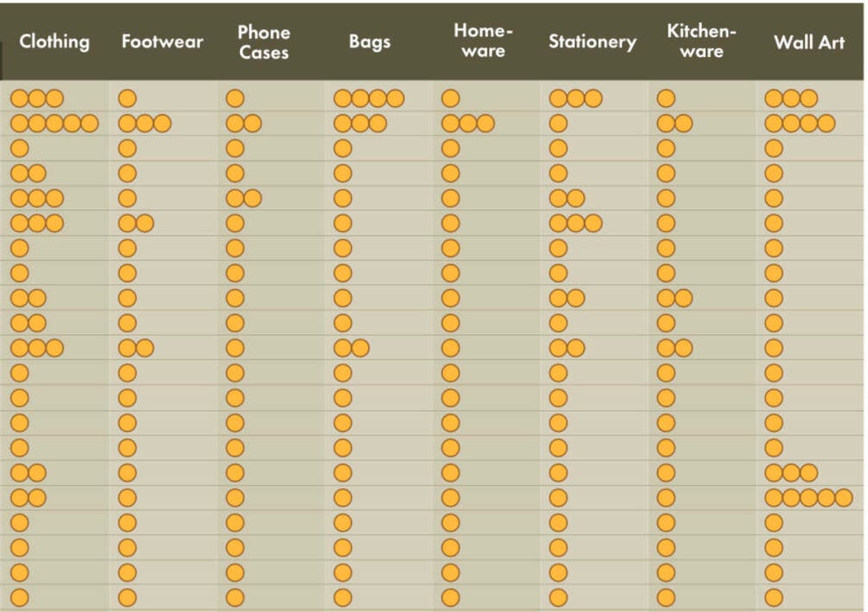
Task: Click last dot in Wall Art's five-dot row
Action: (844, 497)
